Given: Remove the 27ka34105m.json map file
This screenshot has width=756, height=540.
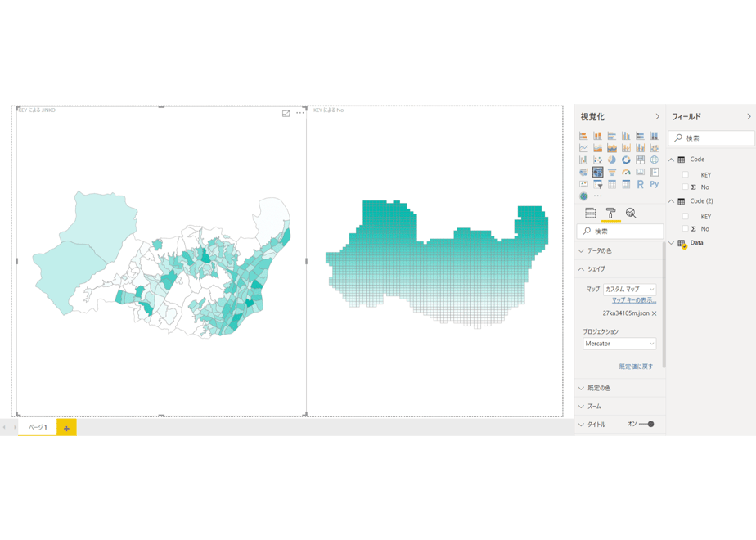Looking at the screenshot, I should click(654, 313).
